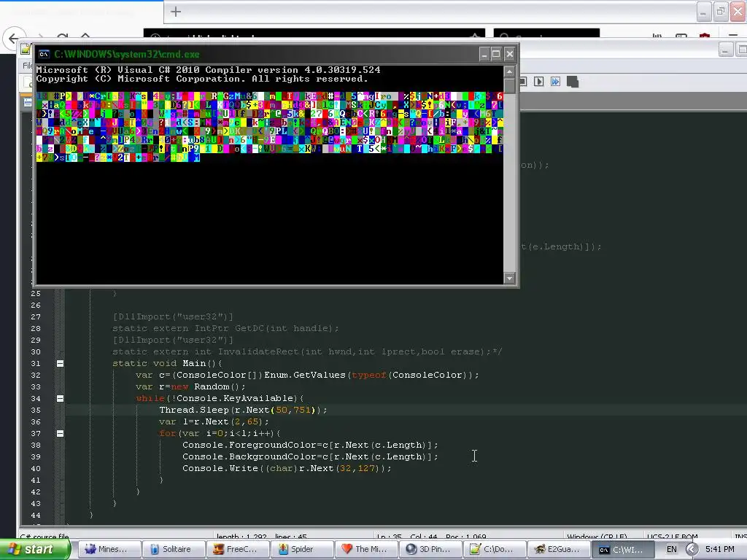Go back in the Firefox browser

tap(13, 38)
